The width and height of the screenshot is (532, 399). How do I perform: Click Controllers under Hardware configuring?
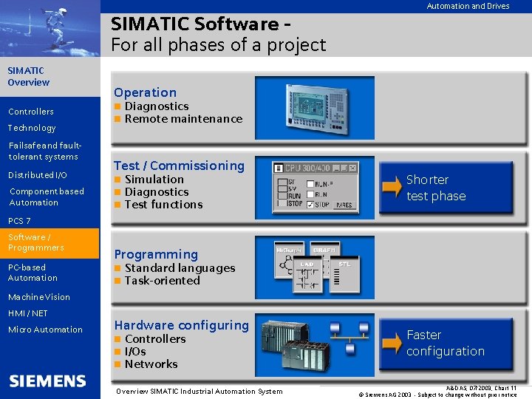point(155,339)
